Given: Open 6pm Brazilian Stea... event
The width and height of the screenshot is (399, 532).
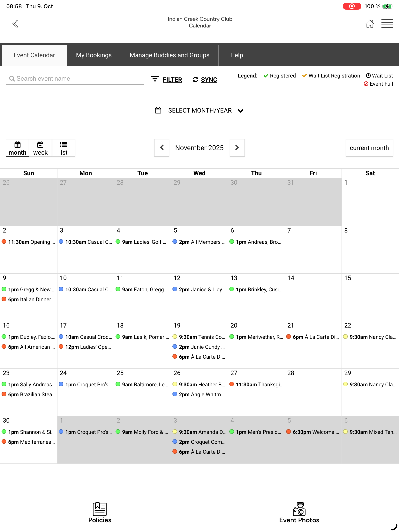Looking at the screenshot, I should [x=29, y=395].
